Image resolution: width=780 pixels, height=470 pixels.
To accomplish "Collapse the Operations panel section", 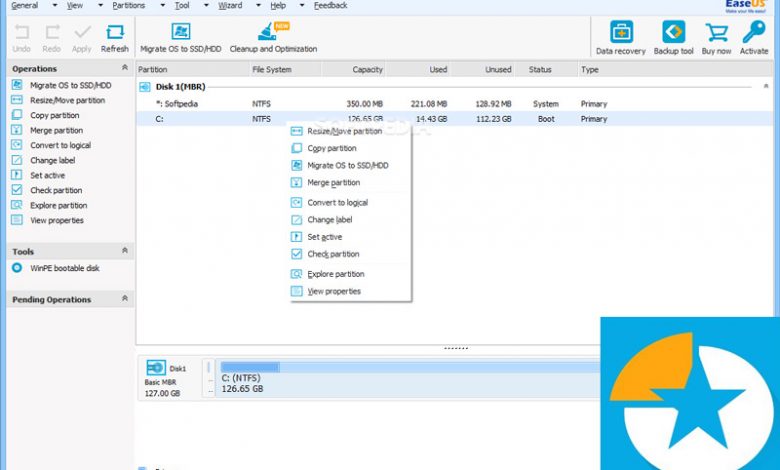I will [125, 68].
